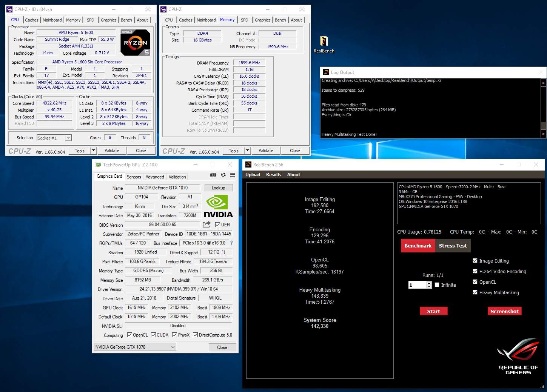
Task: Open the About tab in CPU-Z Memory window
Action: pyautogui.click(x=296, y=20)
